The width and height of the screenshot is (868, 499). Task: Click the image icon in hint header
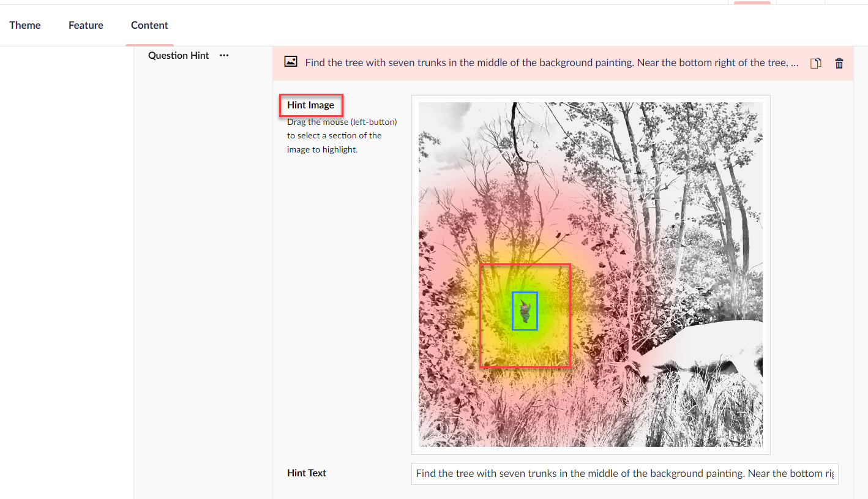pyautogui.click(x=291, y=61)
